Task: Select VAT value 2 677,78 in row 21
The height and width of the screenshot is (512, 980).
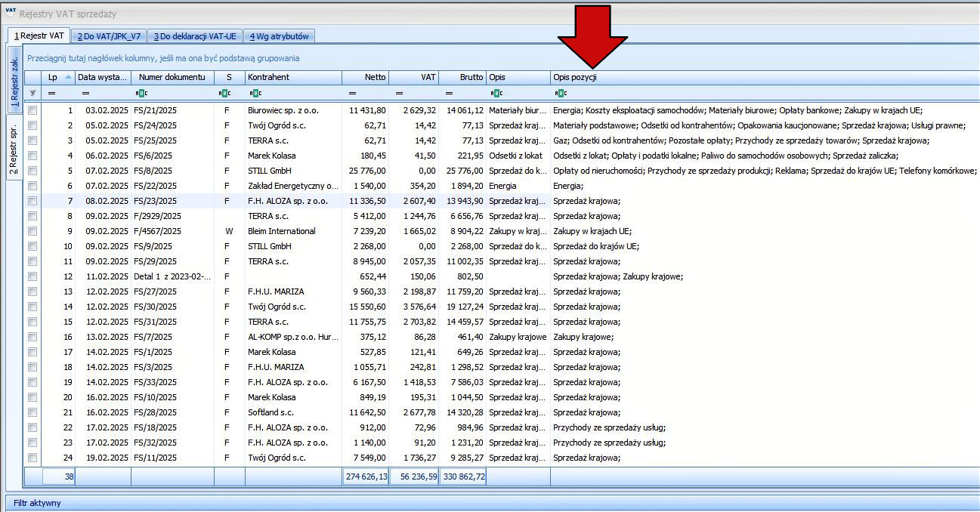Action: tap(419, 412)
